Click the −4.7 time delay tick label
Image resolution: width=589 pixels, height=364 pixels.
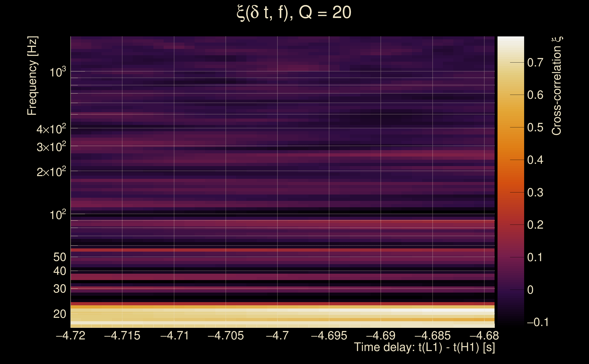[277, 336]
